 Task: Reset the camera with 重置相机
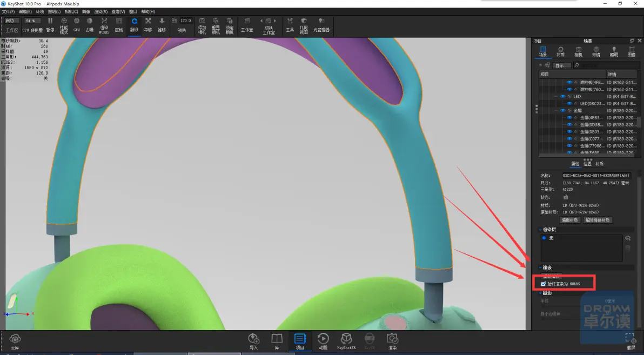216,25
